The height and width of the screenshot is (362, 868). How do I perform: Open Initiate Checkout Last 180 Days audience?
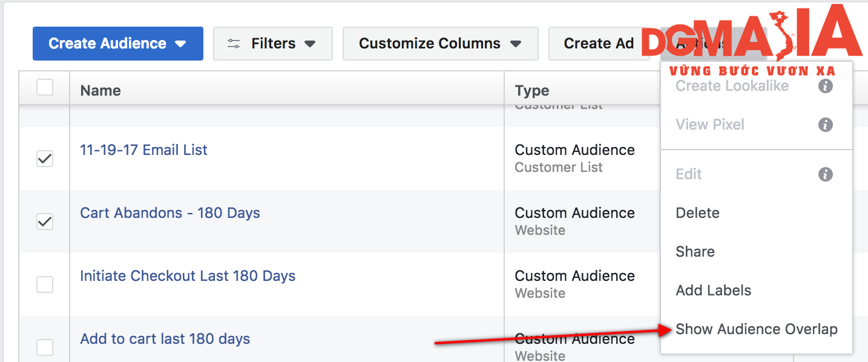point(188,276)
